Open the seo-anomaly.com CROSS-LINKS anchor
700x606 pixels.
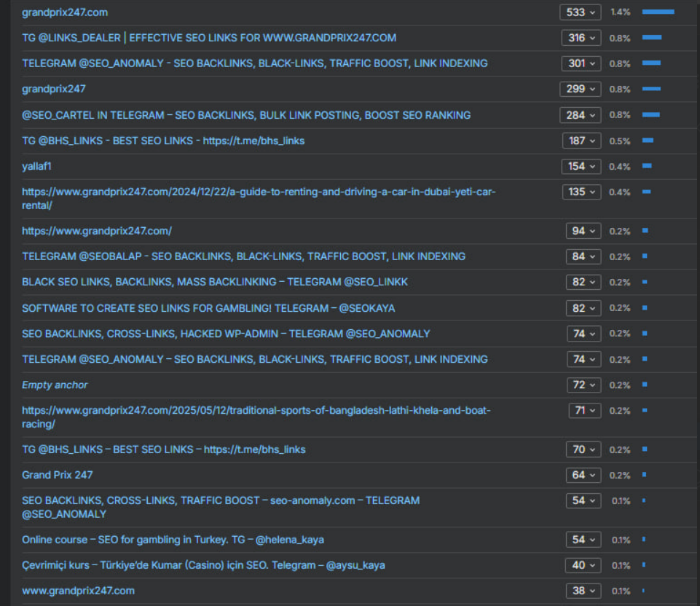click(x=221, y=508)
